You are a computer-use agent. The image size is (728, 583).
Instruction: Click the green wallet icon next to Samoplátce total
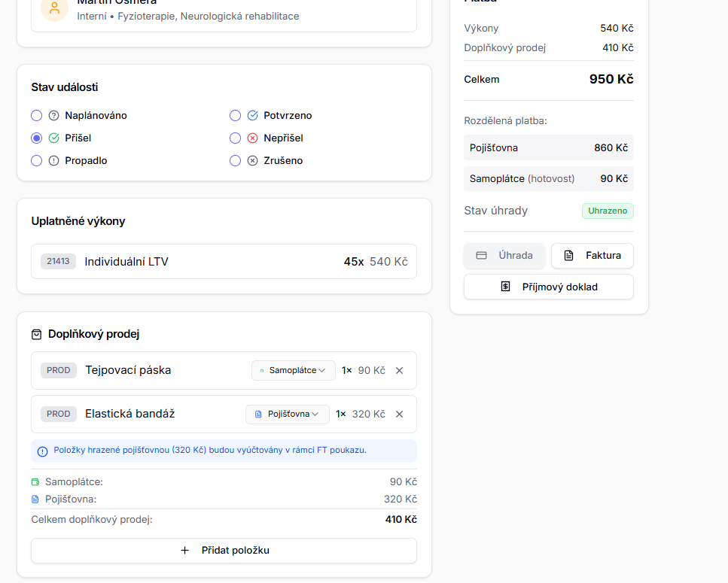(x=35, y=481)
